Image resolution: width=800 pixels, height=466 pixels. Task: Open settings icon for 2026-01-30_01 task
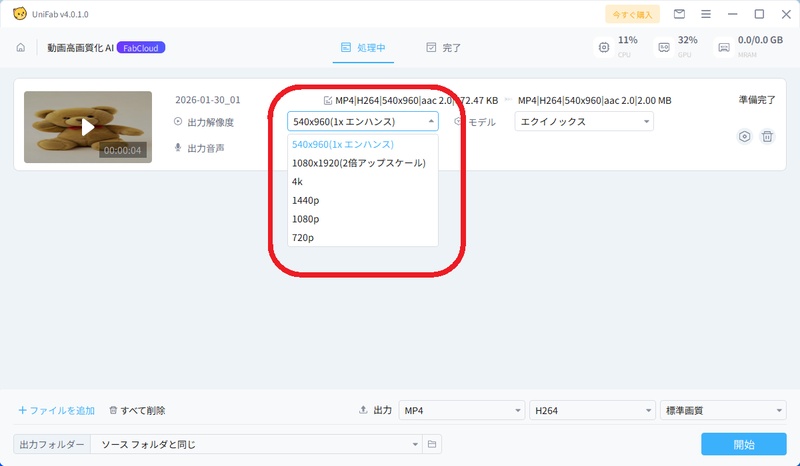coord(745,136)
